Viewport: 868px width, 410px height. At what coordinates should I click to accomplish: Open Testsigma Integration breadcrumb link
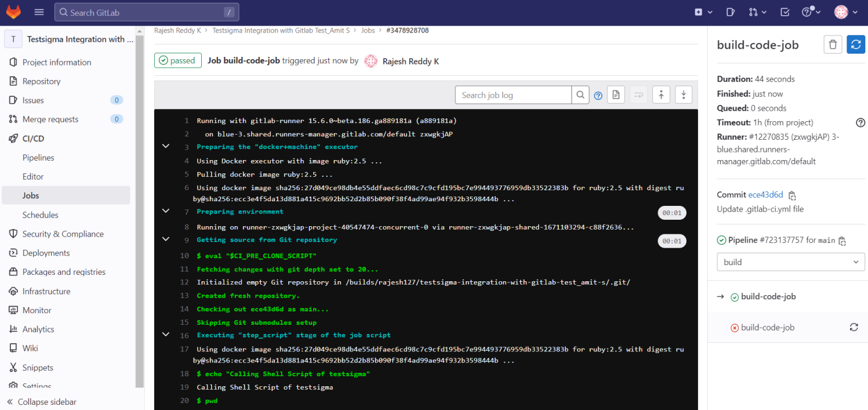pyautogui.click(x=281, y=30)
